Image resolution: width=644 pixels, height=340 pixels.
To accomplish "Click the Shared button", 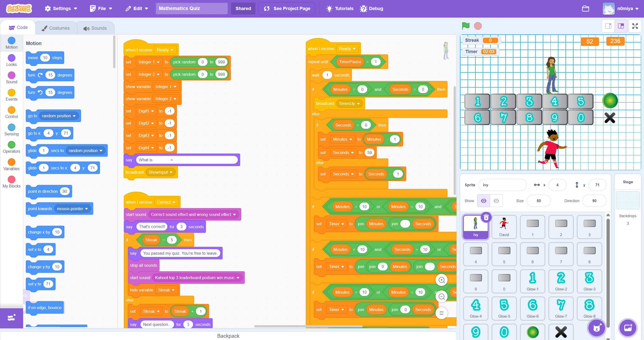I will [243, 9].
